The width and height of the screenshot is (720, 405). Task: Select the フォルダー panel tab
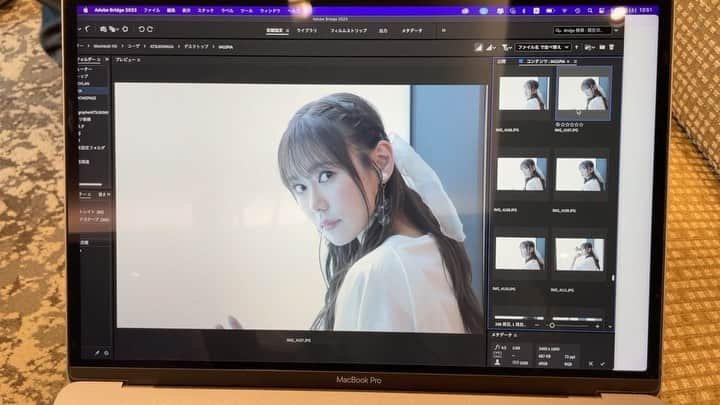[x=89, y=60]
